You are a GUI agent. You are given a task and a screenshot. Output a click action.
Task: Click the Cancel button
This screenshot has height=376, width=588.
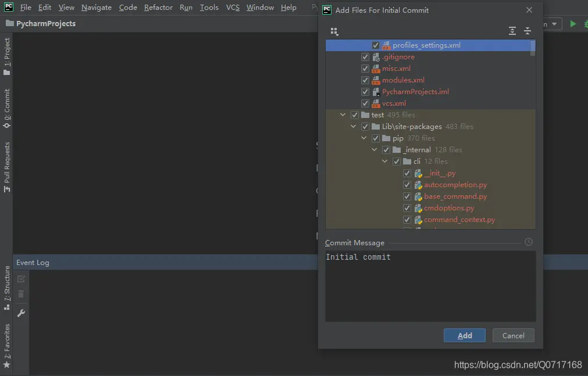tap(513, 335)
